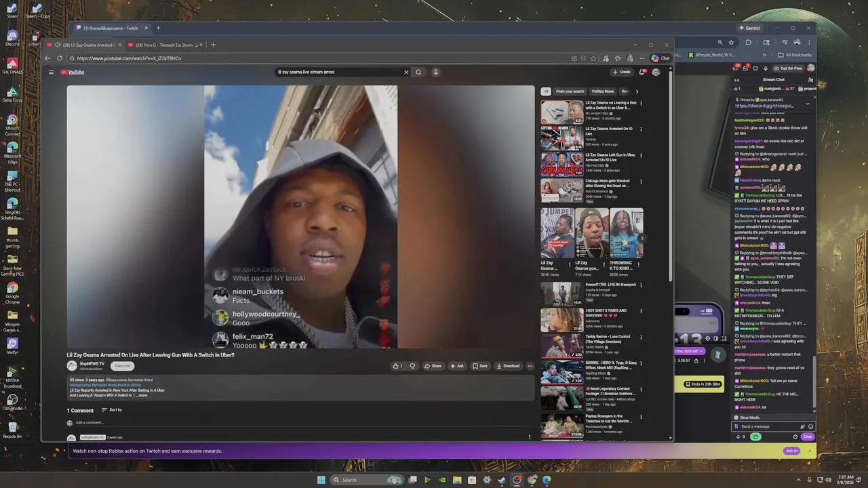Open YouTube notifications bell

point(642,72)
